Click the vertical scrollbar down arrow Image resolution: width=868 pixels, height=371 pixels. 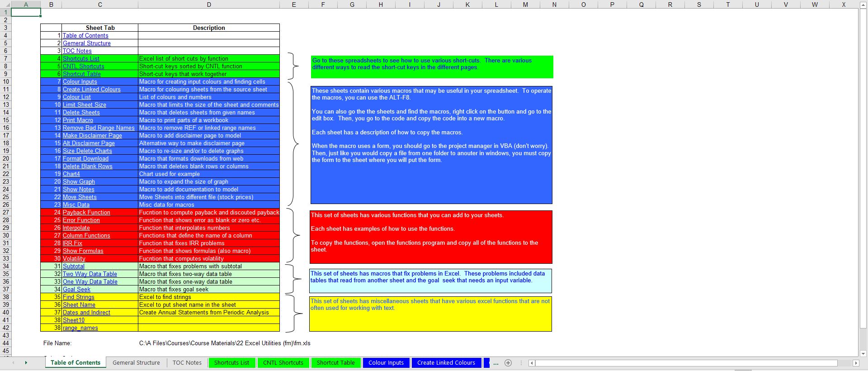click(863, 354)
